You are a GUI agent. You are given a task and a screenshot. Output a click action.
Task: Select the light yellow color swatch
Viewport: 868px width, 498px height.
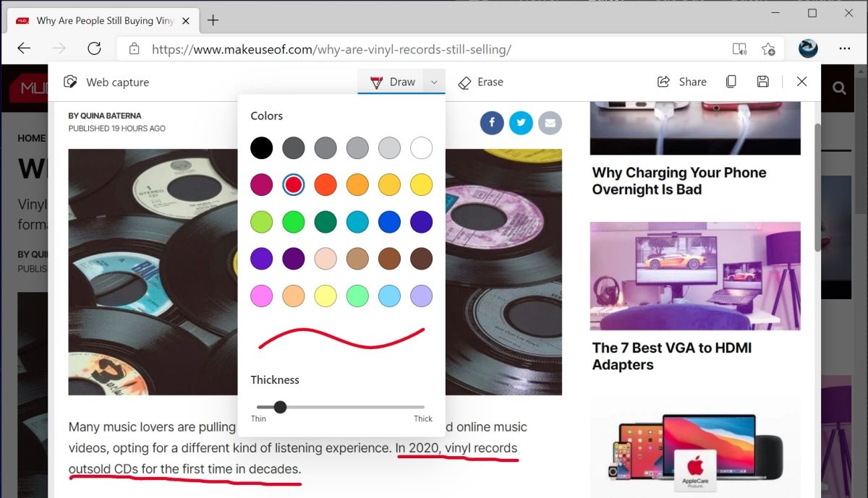click(325, 295)
